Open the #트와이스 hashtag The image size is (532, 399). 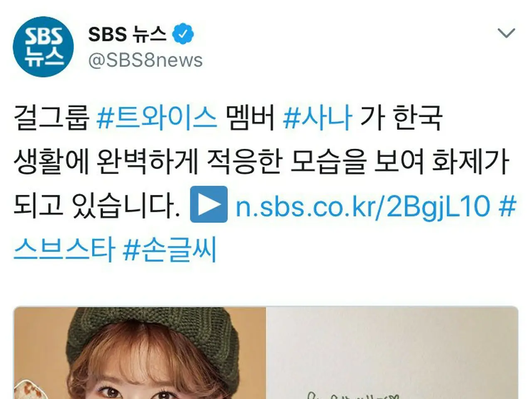[x=157, y=118]
